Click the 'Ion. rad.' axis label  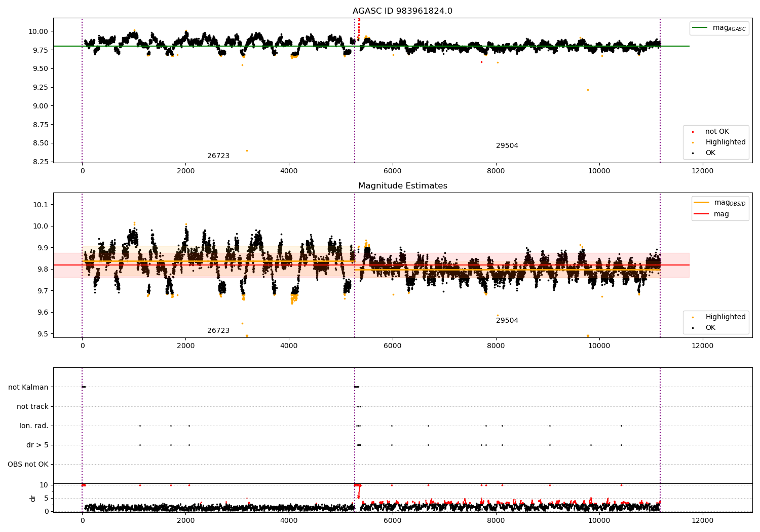click(34, 426)
